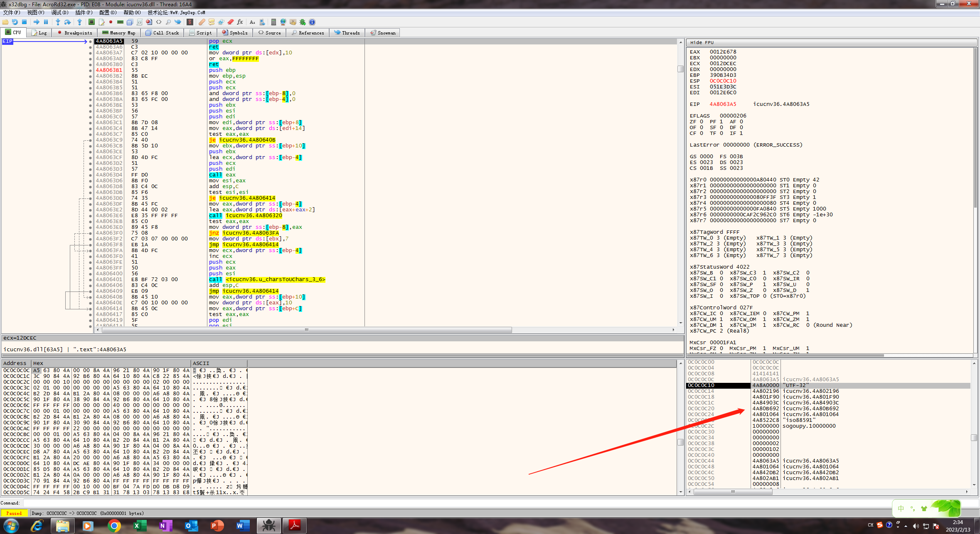Click the Step Out (execute till return) icon
Screen dimensions: 980x534
pos(80,22)
